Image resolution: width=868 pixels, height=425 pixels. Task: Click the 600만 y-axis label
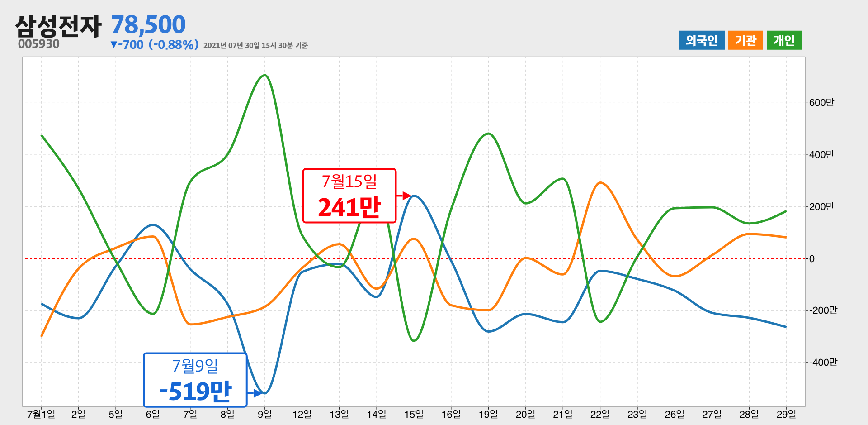point(821,103)
